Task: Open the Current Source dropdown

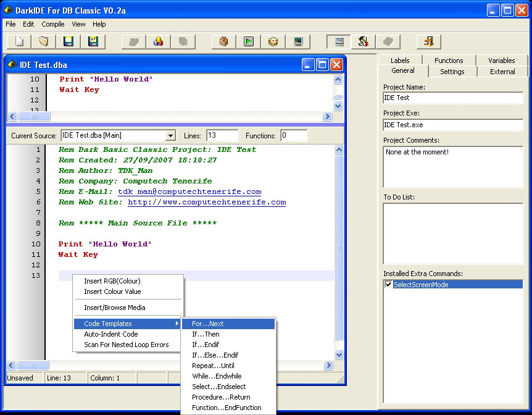Action: 171,136
